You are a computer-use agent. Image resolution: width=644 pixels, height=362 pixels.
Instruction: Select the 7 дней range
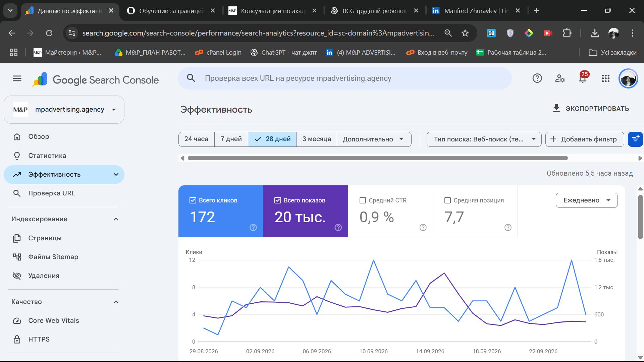231,139
